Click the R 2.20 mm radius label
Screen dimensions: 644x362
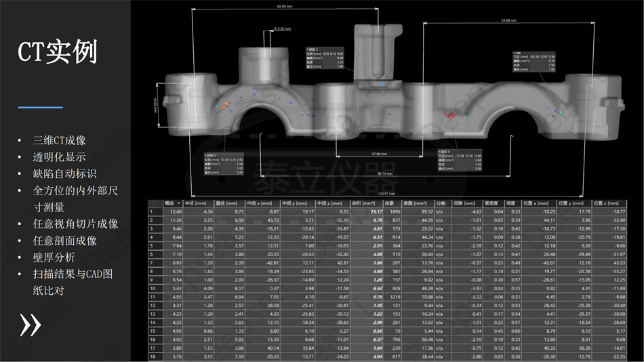point(282,29)
